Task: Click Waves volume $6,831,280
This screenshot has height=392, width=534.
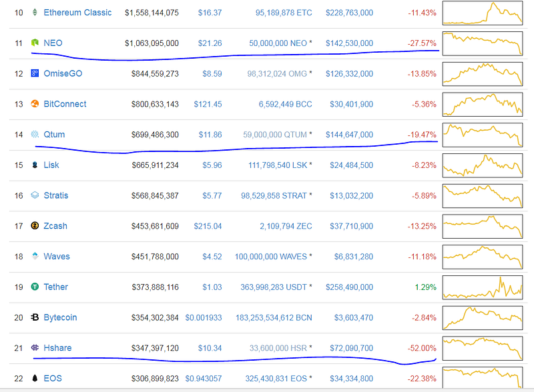Action: (354, 257)
